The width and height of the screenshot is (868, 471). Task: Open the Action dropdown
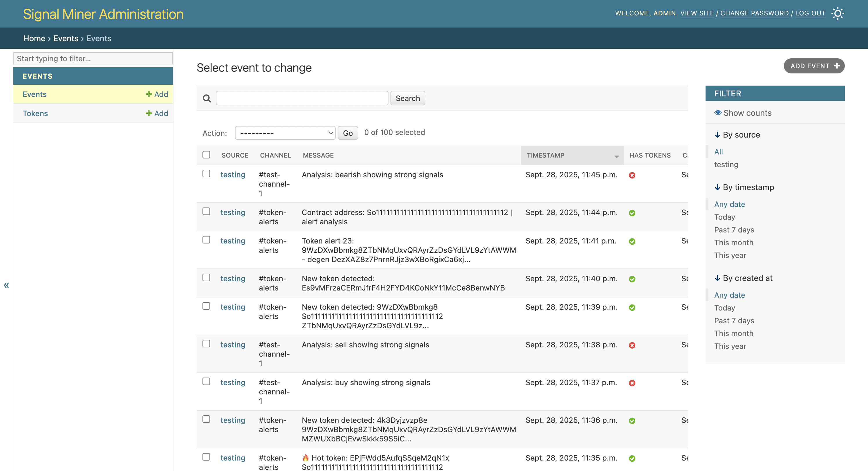click(285, 133)
